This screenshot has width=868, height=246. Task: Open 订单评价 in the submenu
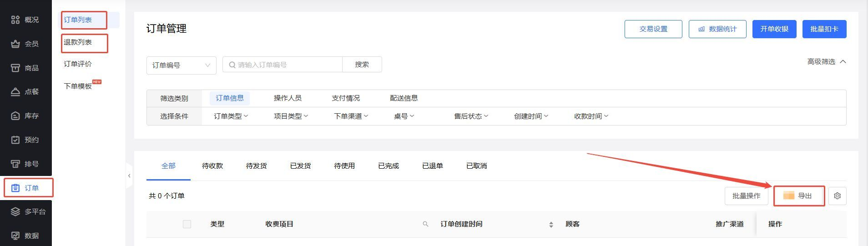(x=78, y=64)
